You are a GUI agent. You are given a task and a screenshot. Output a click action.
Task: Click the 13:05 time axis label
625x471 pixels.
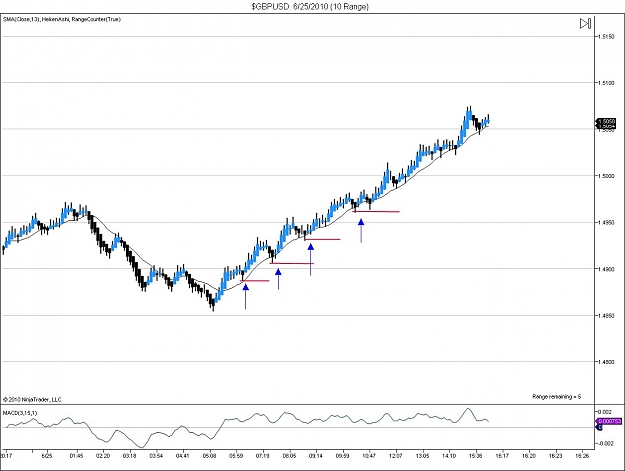423,455
